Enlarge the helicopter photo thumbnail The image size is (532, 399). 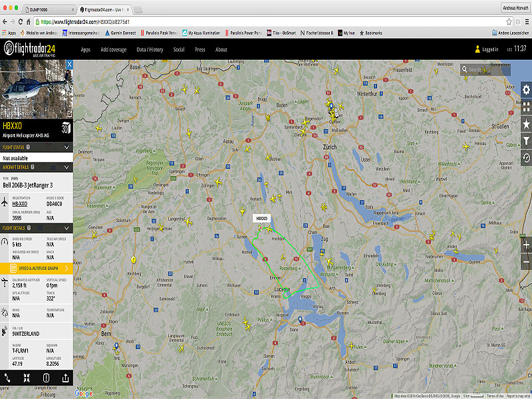click(x=70, y=114)
